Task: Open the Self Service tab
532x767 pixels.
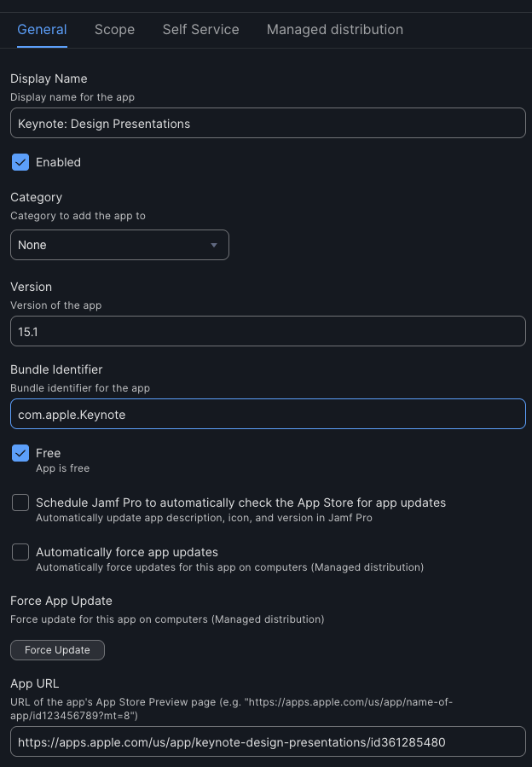Action: click(x=200, y=29)
